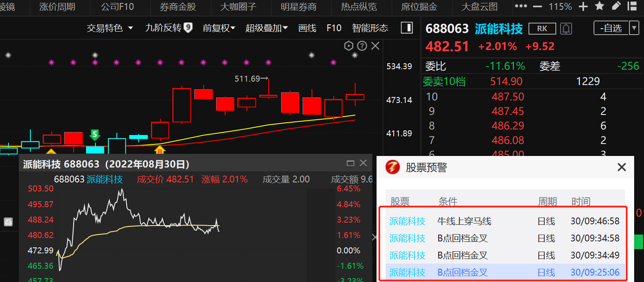Screen dimensions: 644x282
Task: Select alert row B点回档金叉 at 09:34:49
Action: pyautogui.click(x=505, y=255)
